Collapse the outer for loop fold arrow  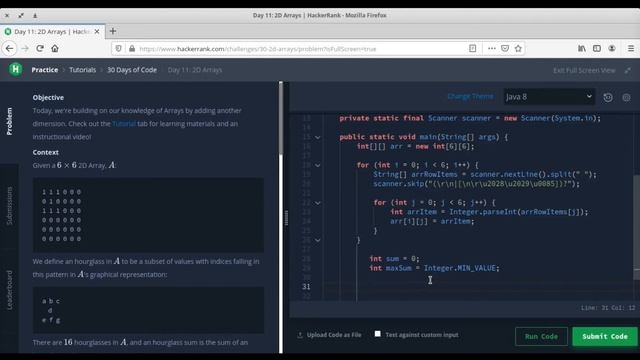318,165
